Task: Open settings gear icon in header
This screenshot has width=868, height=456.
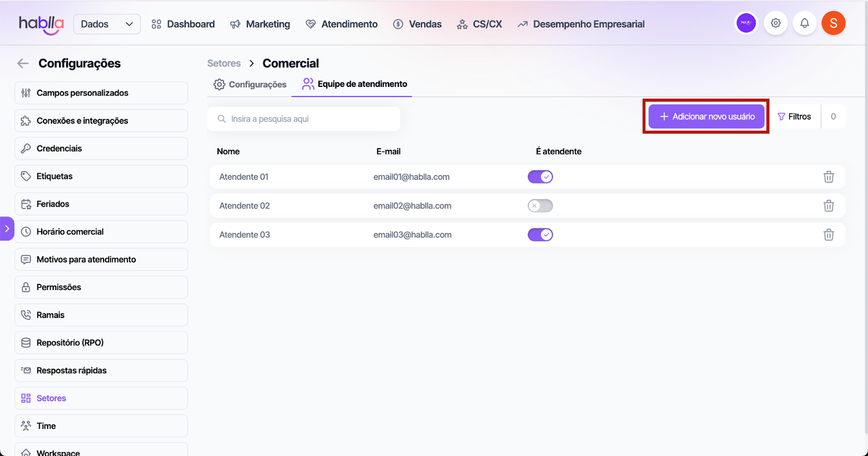Action: click(x=776, y=23)
